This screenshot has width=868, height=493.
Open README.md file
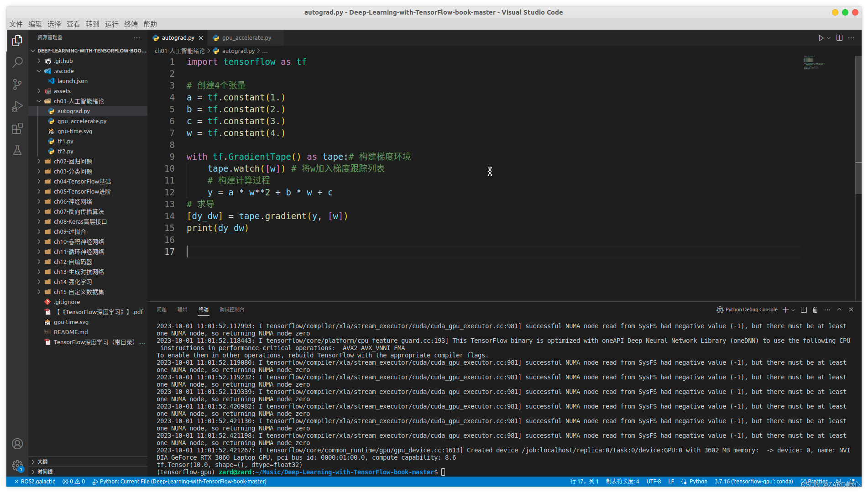pos(88,332)
